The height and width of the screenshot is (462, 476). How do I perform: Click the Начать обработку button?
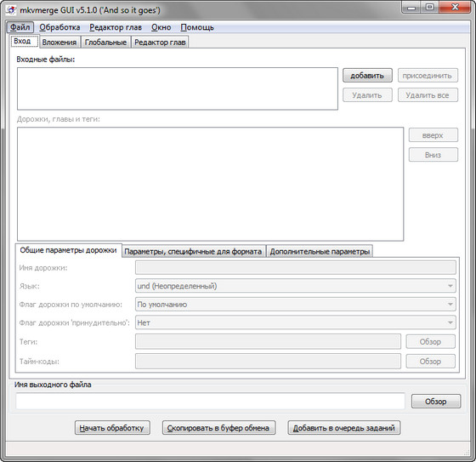pyautogui.click(x=112, y=428)
